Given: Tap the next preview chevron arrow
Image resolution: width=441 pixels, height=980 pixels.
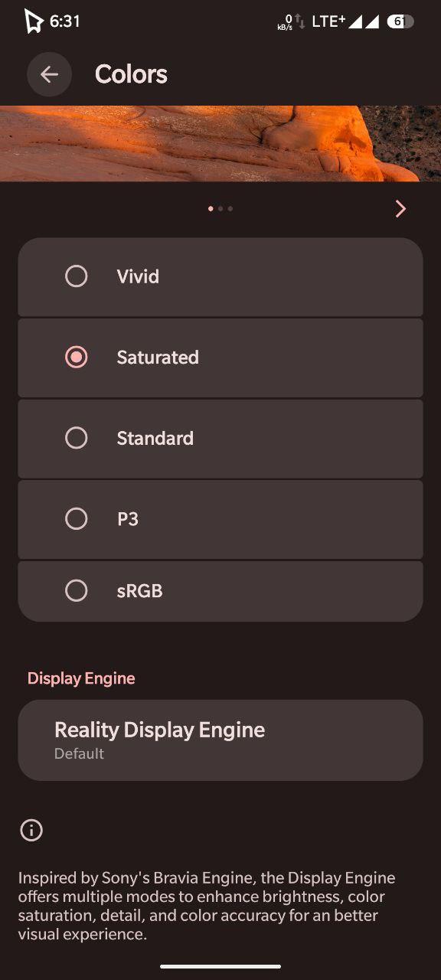Looking at the screenshot, I should 400,209.
